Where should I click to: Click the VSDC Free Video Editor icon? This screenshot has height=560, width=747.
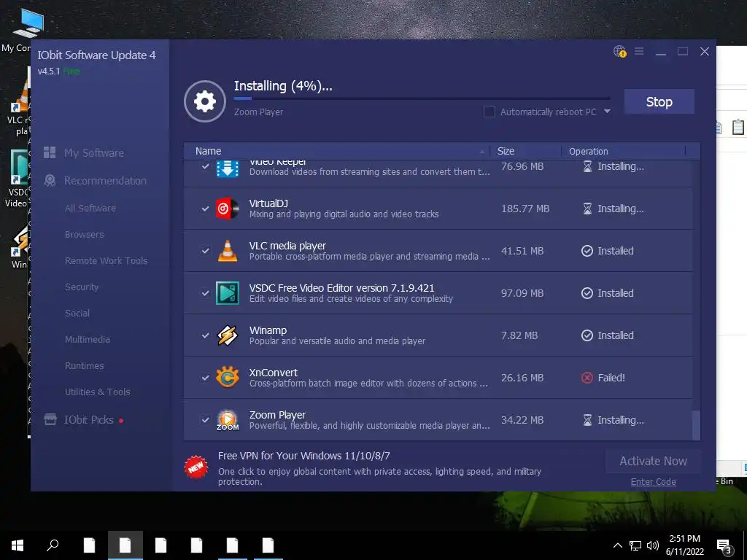click(228, 293)
